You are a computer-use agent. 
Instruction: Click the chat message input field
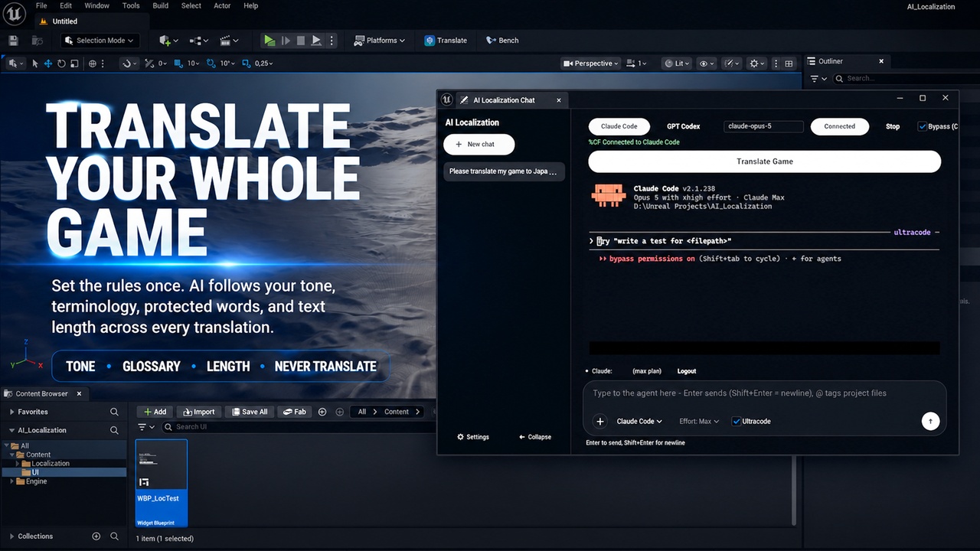(x=764, y=393)
